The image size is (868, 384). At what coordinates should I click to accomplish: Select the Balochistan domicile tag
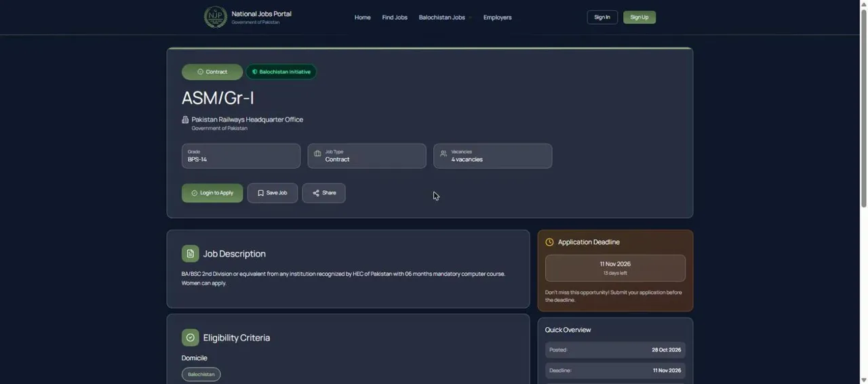click(201, 375)
